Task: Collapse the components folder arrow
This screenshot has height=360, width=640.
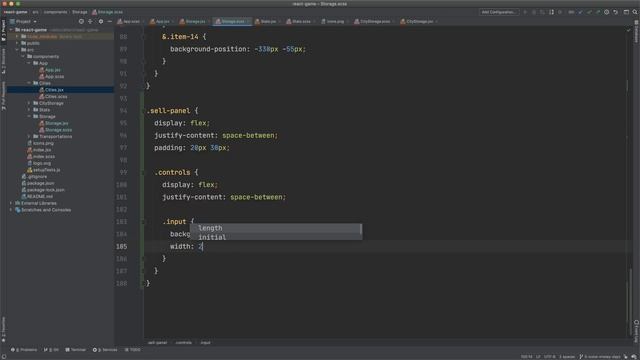Action: click(23, 56)
